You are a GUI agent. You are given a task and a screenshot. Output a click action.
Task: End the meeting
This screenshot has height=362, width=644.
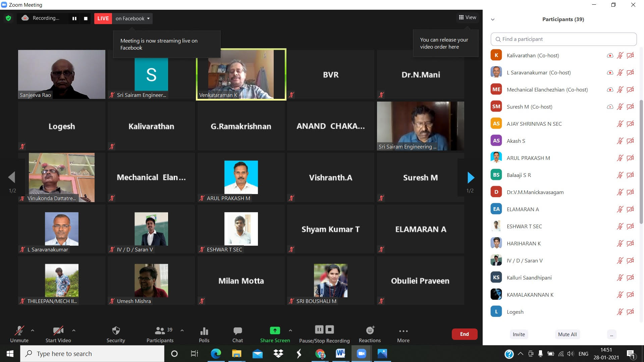(465, 334)
